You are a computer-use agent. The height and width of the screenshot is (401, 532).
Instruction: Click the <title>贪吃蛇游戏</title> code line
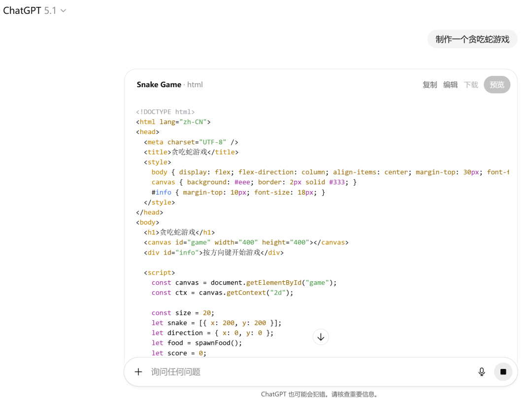coord(191,152)
